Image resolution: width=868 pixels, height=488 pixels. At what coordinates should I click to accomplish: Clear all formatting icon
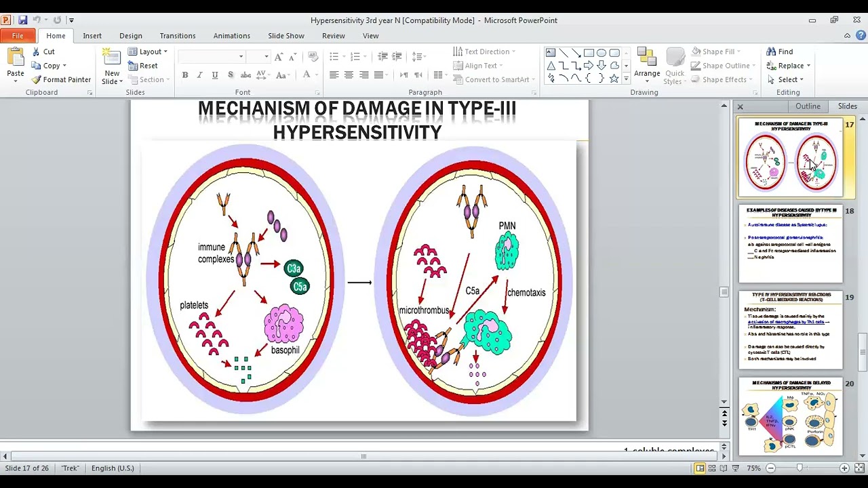tap(313, 57)
